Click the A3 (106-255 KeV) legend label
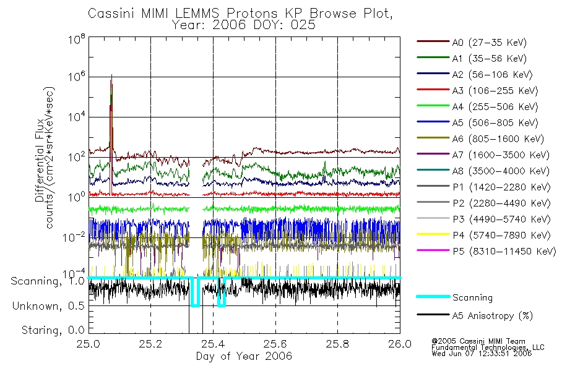Screen dimensions: 588x371 coord(495,91)
